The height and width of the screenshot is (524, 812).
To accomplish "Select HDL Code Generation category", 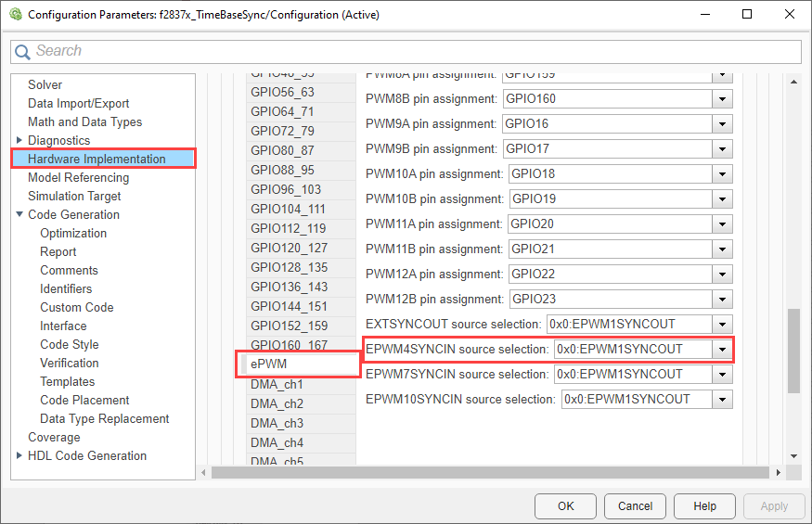I will click(87, 455).
